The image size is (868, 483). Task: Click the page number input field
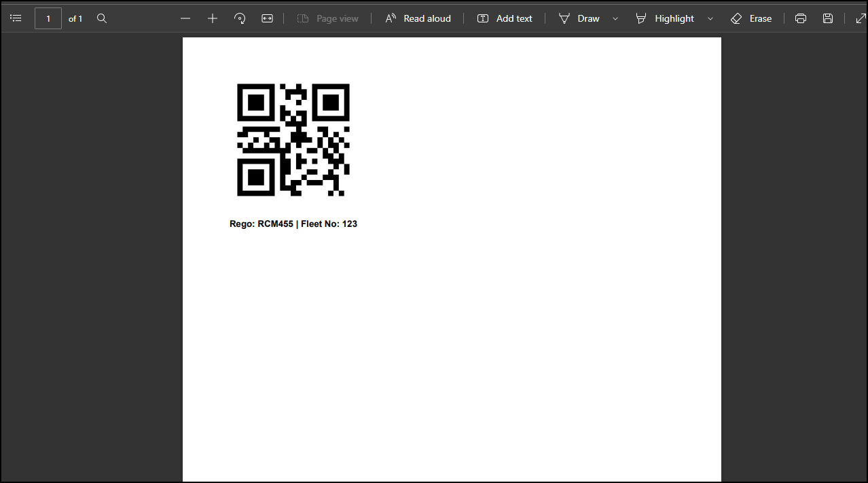pos(48,18)
